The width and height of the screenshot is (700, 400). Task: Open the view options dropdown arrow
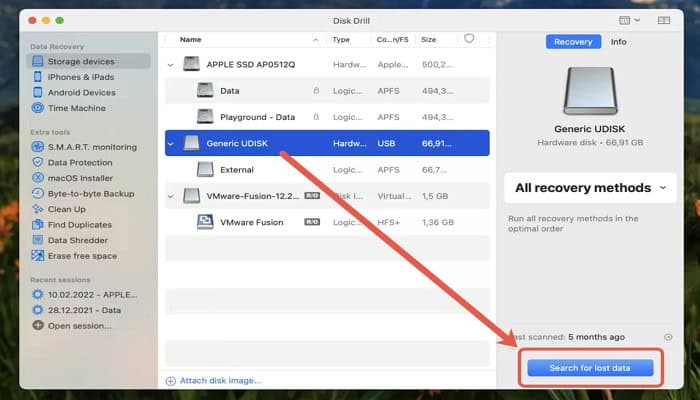(637, 20)
